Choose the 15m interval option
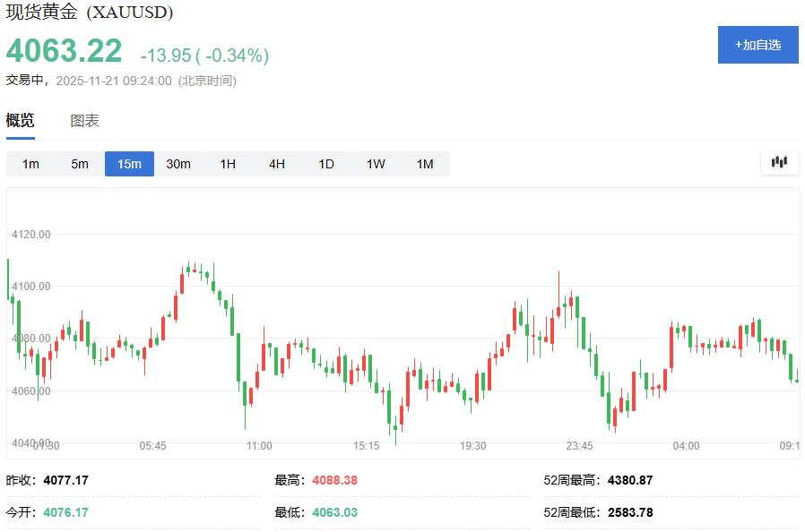This screenshot has width=805, height=532. 129,164
